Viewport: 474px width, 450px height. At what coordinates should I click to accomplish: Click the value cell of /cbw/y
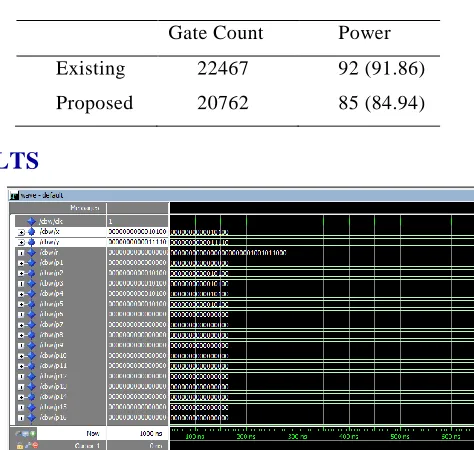138,242
